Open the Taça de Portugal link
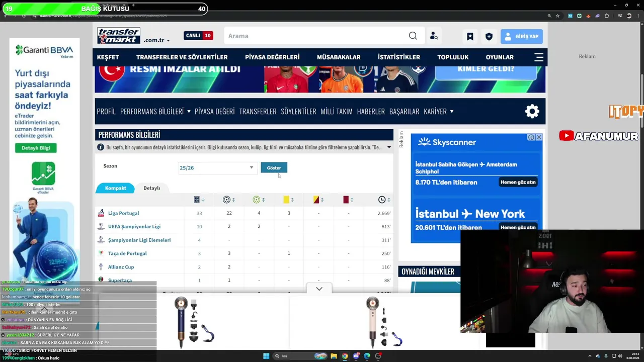Image resolution: width=644 pixels, height=362 pixels. coord(127,253)
